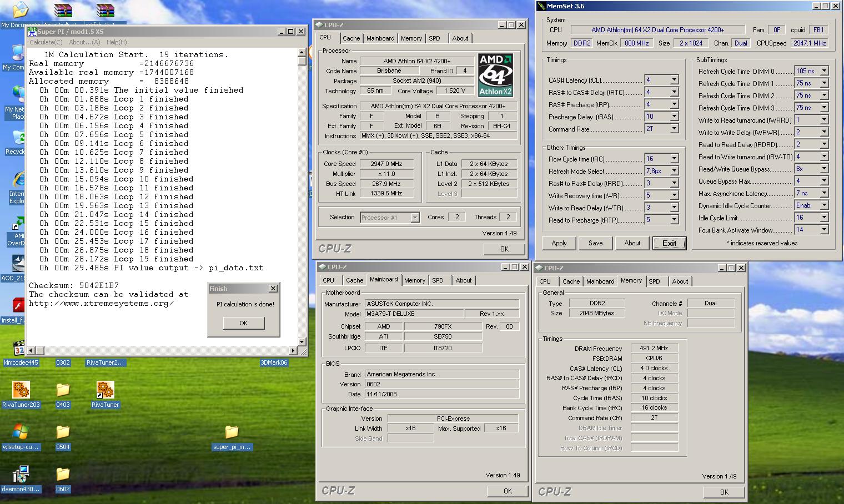
Task: Click the About button in MemSet
Action: (632, 243)
